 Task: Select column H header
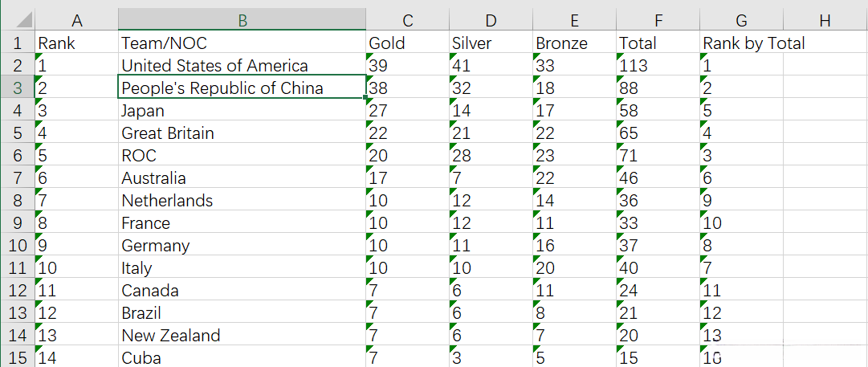point(825,20)
